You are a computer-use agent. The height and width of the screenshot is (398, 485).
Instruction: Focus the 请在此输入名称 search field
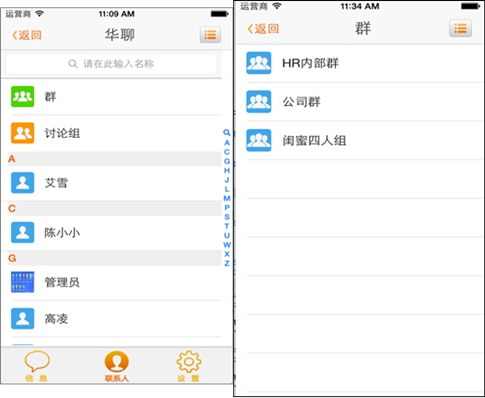[111, 64]
